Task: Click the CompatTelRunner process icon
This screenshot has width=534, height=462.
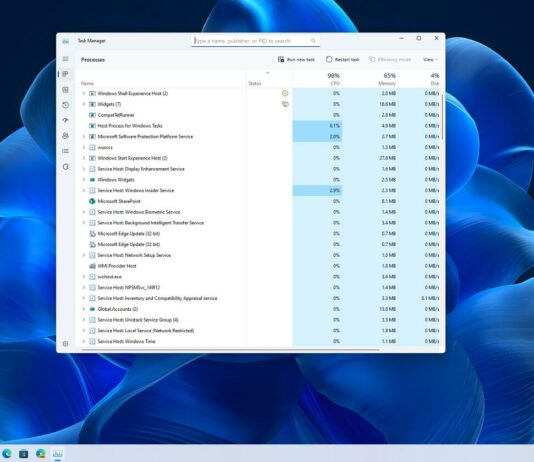Action: click(x=92, y=115)
